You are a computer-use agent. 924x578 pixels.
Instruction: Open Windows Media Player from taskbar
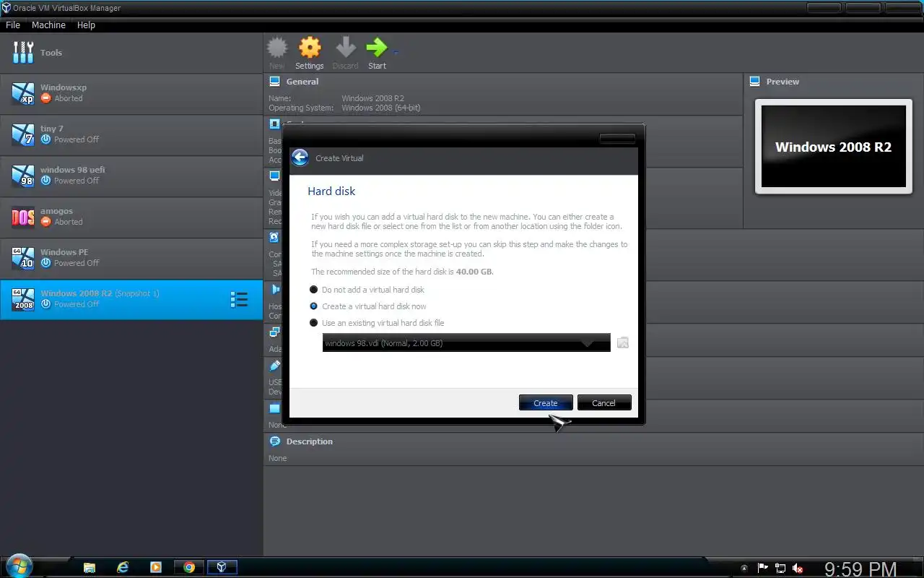[x=155, y=567]
